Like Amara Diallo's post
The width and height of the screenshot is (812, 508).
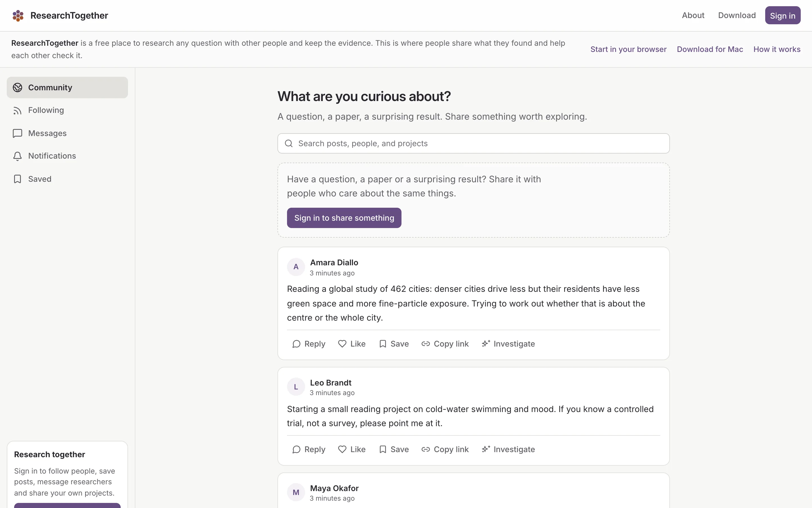pos(352,344)
